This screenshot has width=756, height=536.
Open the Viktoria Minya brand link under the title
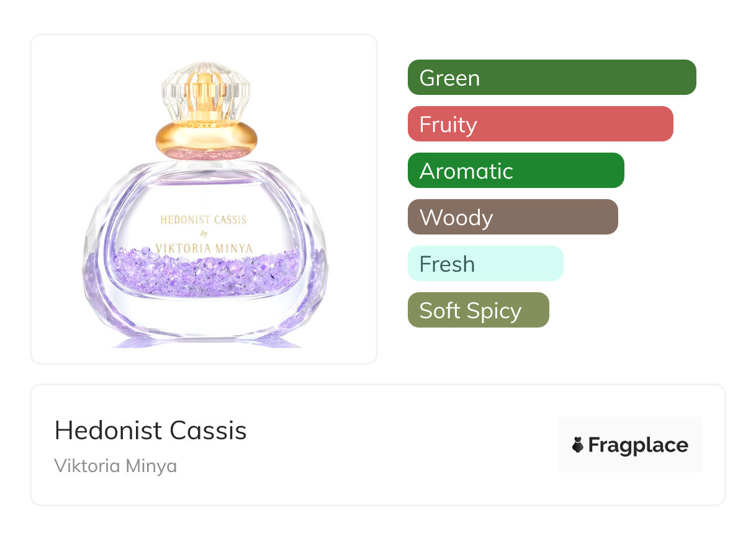[x=115, y=466]
